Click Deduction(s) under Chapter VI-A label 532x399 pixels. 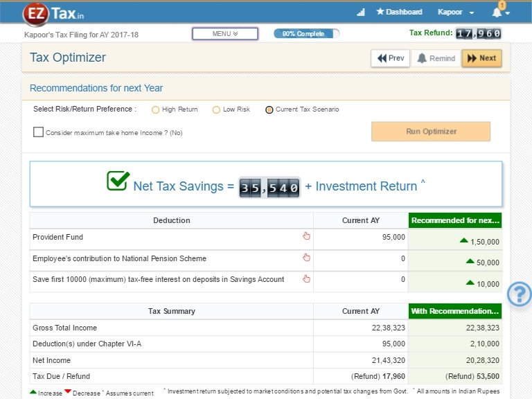pos(87,344)
